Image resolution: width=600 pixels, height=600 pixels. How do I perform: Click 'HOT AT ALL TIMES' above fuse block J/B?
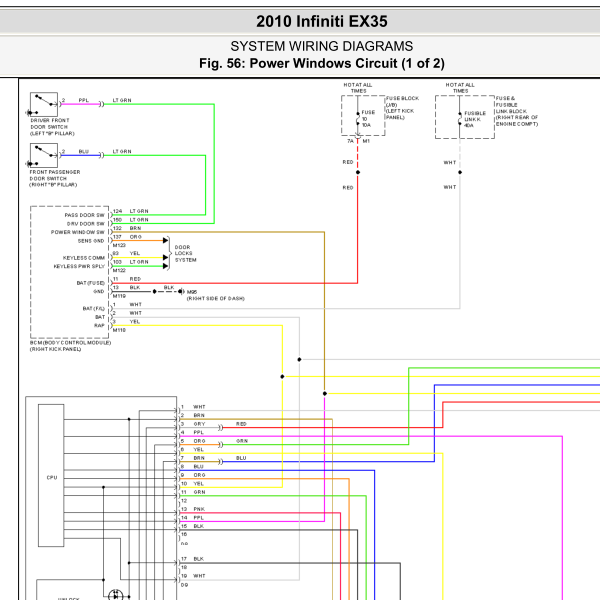[358, 88]
